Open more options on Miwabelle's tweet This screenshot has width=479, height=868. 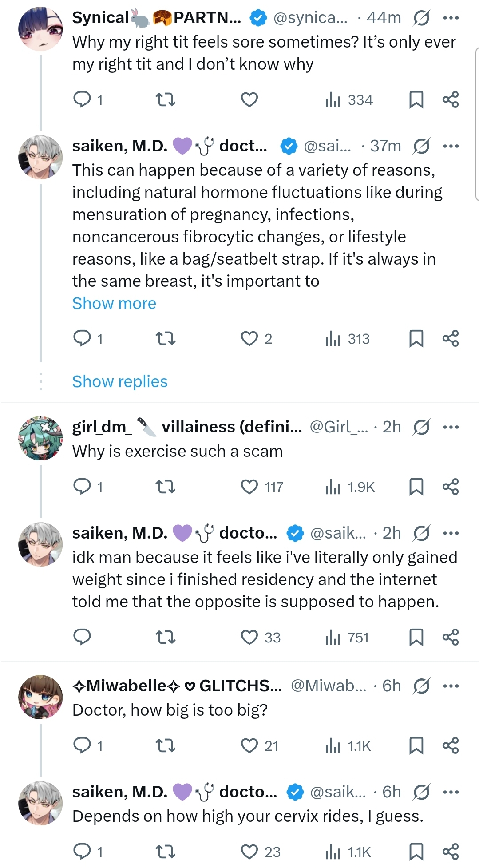coord(451,686)
